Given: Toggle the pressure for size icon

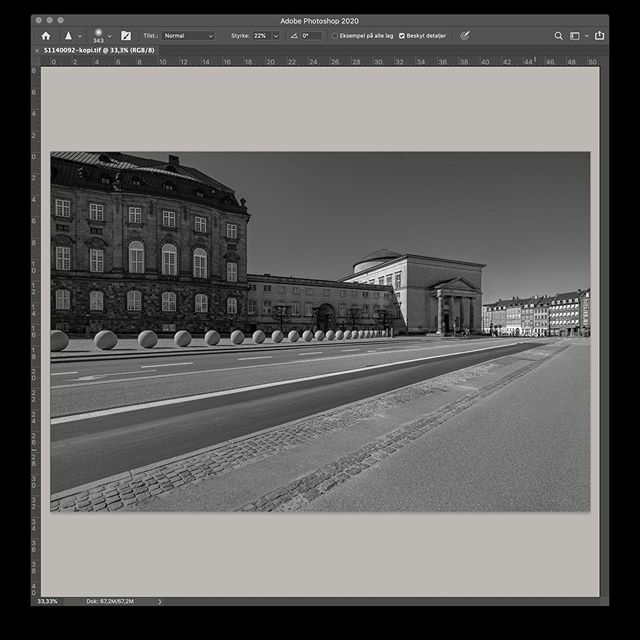Looking at the screenshot, I should tap(464, 36).
